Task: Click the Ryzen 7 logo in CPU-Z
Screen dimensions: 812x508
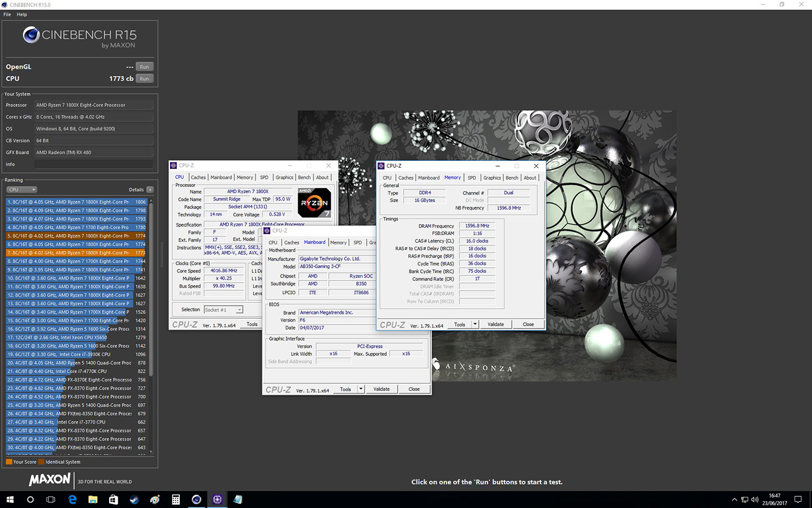Action: pos(314,203)
